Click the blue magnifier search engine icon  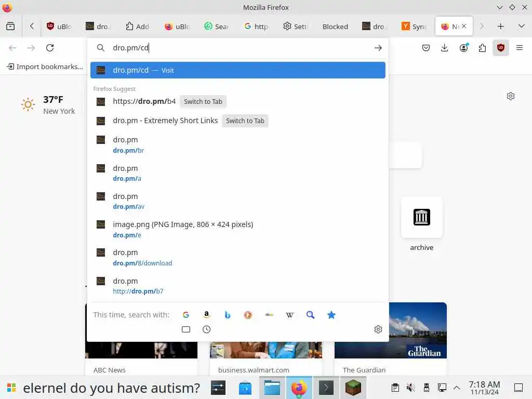pyautogui.click(x=311, y=315)
